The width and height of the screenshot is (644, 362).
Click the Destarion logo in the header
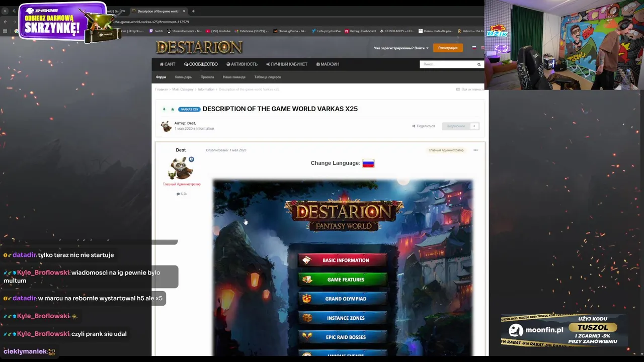(x=199, y=47)
